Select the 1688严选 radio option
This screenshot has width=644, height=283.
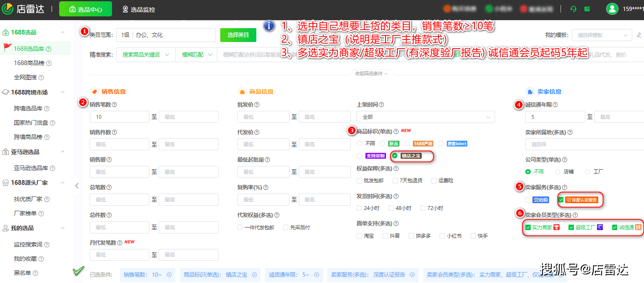coord(407,144)
